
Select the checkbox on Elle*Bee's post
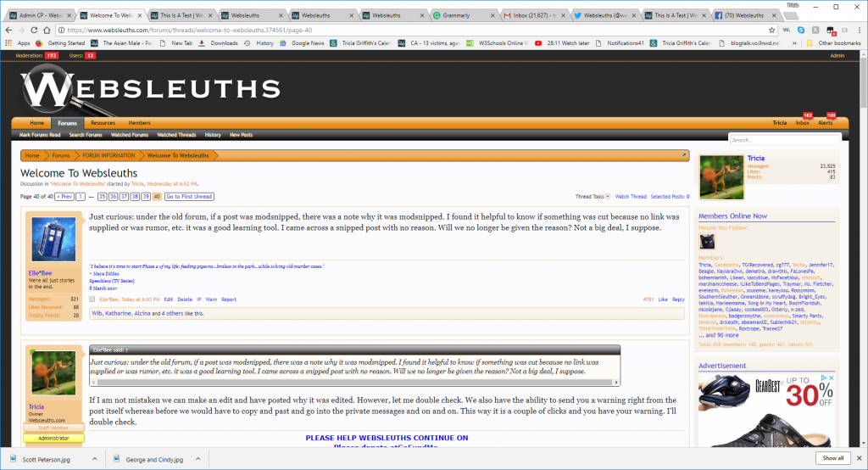tap(92, 299)
